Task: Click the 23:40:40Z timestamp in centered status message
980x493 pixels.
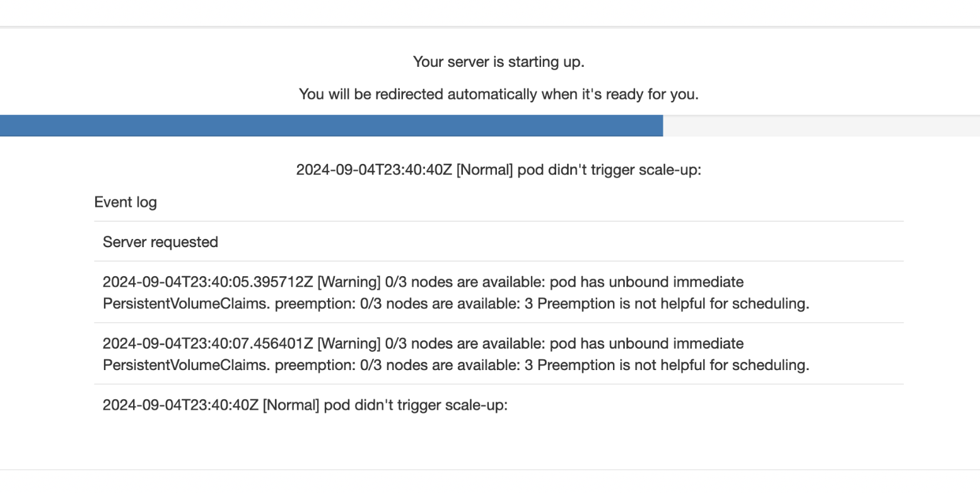Action: pyautogui.click(x=374, y=170)
